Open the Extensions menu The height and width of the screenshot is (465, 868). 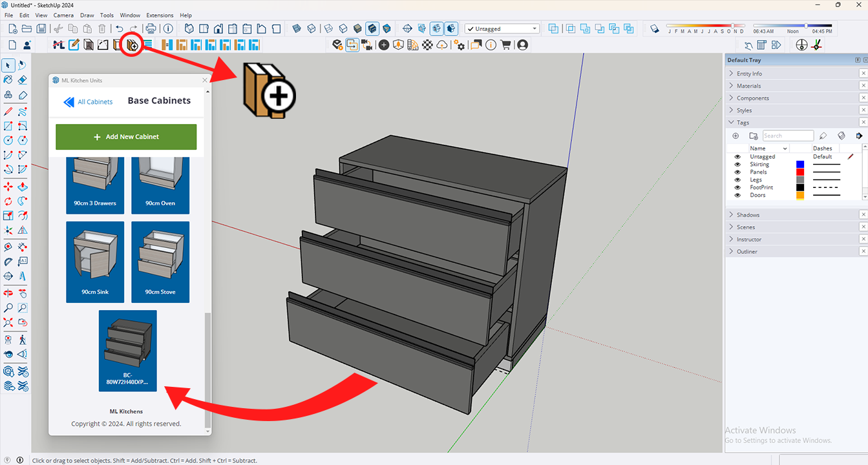(x=160, y=15)
